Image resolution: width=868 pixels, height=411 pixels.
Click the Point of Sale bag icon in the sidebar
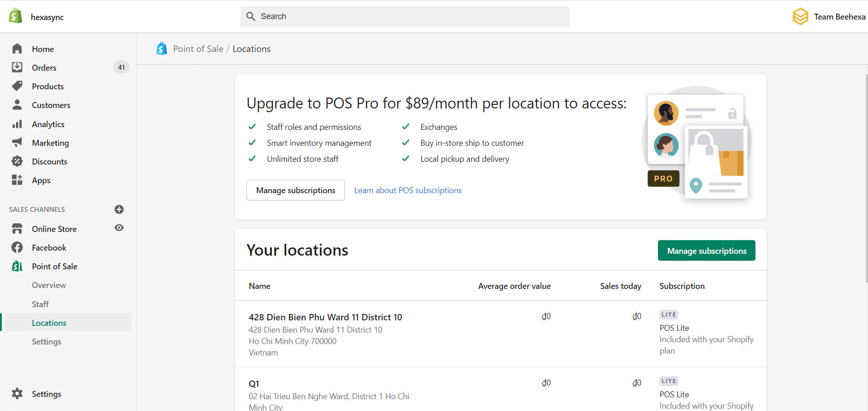click(17, 266)
